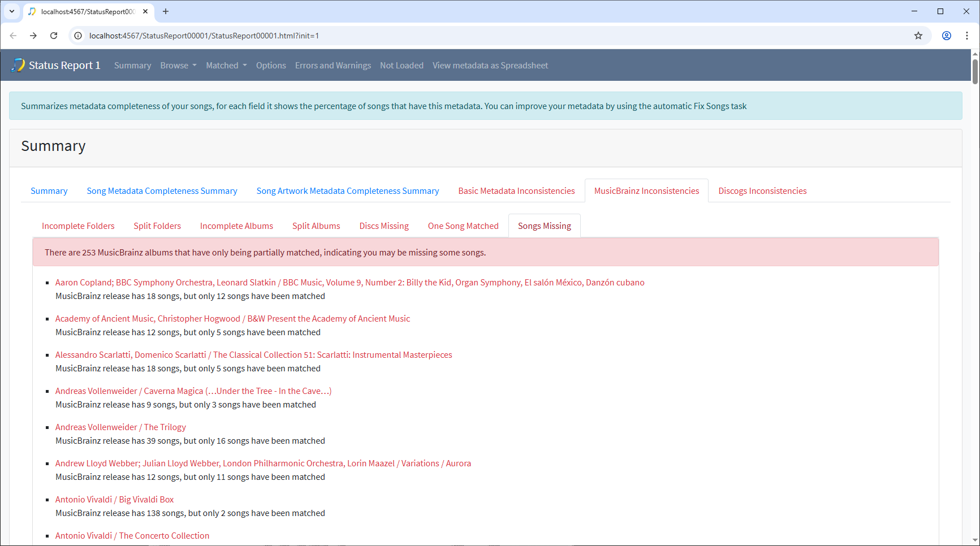Open Andrew Lloyd Webber Variations / Aurora link

click(263, 463)
